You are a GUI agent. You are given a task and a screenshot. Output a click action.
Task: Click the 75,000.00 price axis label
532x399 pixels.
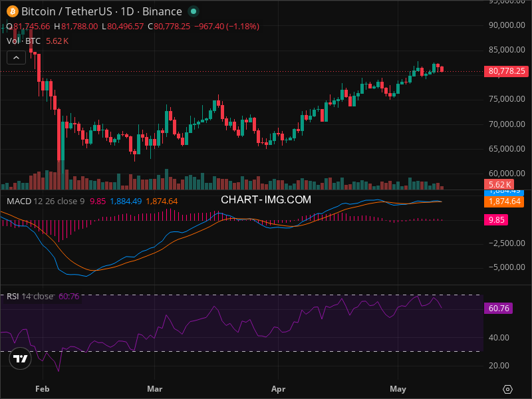[507, 99]
